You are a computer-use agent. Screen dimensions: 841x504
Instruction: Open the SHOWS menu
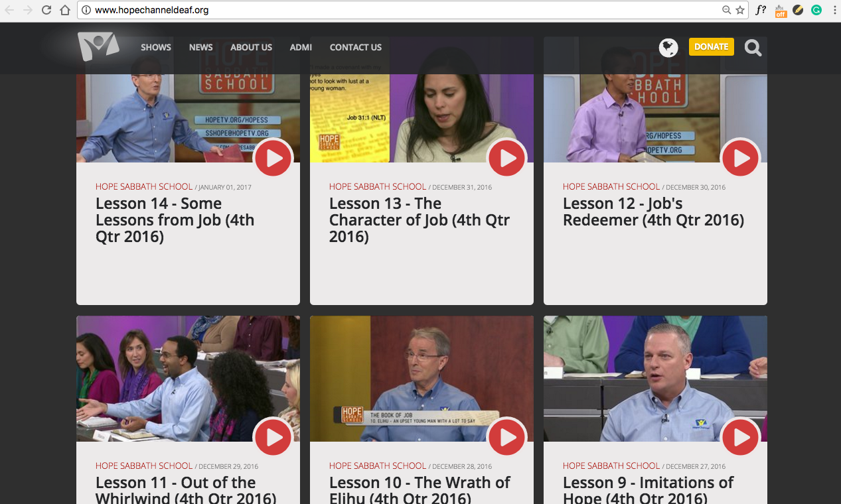point(156,47)
